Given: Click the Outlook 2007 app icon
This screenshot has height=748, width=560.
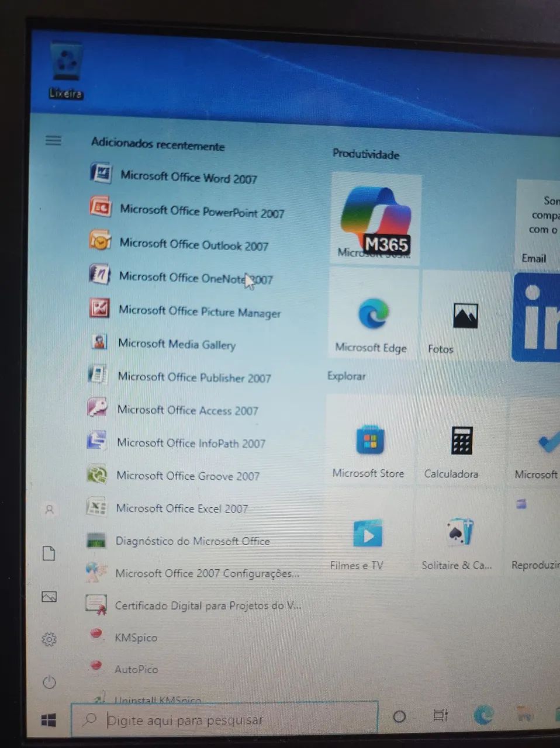Looking at the screenshot, I should point(100,240).
